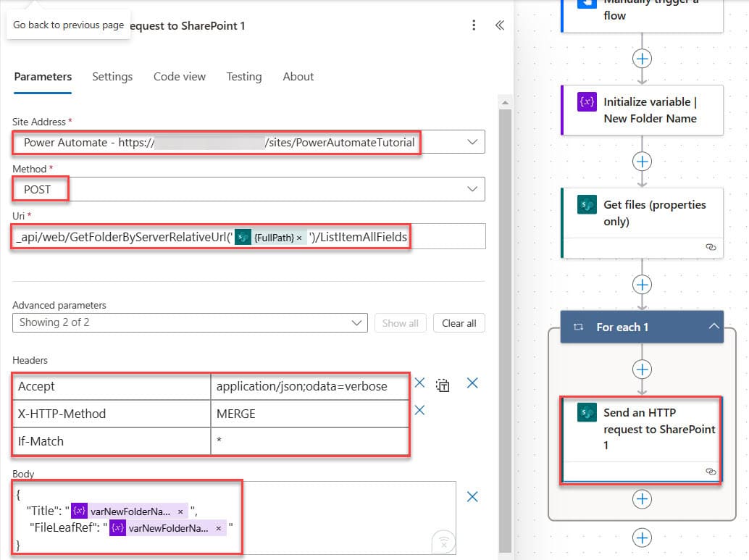The height and width of the screenshot is (560, 749).
Task: Collapse the configuration pane with the double chevron
Action: pyautogui.click(x=499, y=23)
